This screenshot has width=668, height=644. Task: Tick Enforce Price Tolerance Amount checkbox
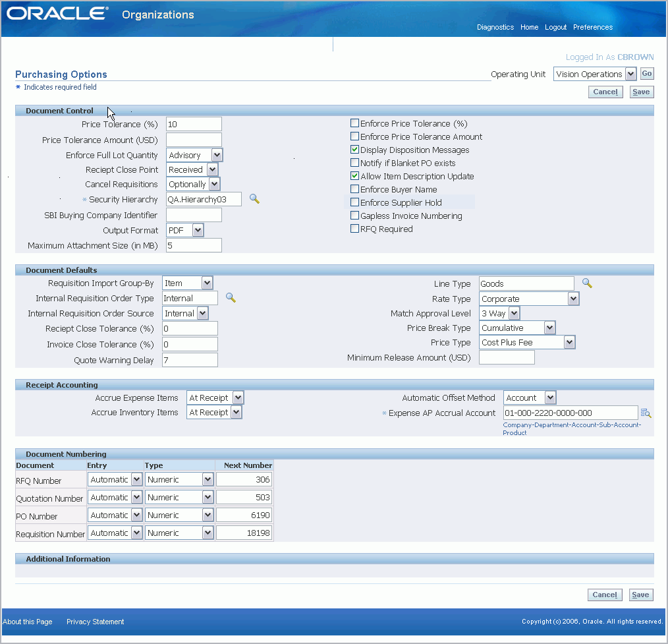click(354, 136)
